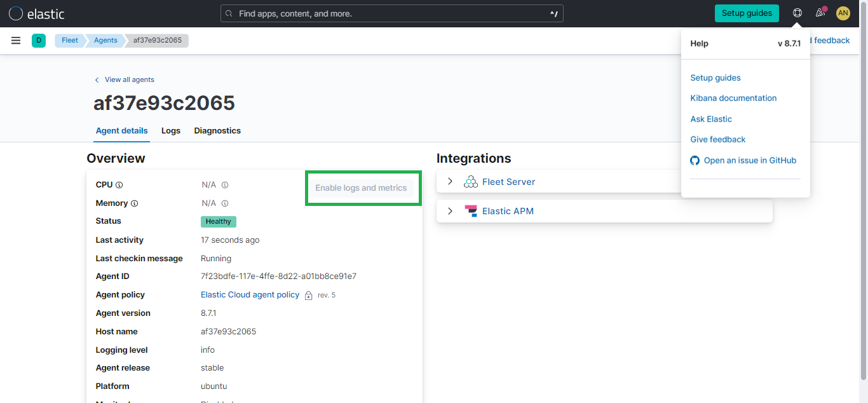Viewport: 868px width, 403px height.
Task: Open the hamburger navigation menu
Action: (16, 40)
